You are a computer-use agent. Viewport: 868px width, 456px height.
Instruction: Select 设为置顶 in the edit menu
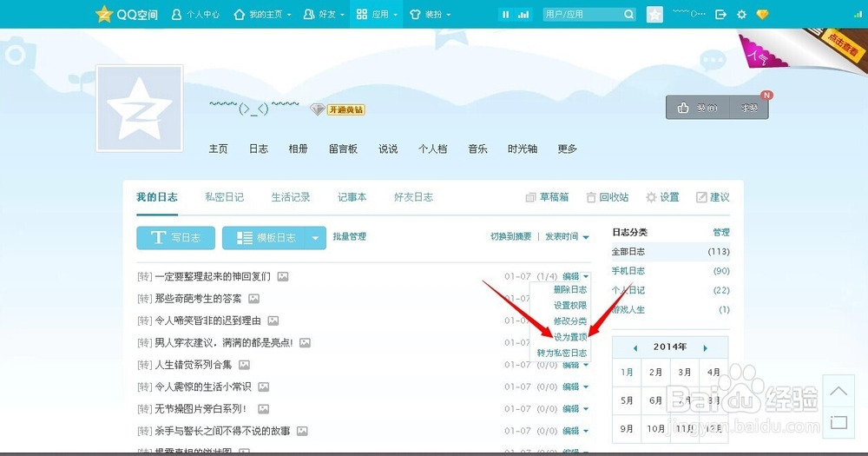570,337
